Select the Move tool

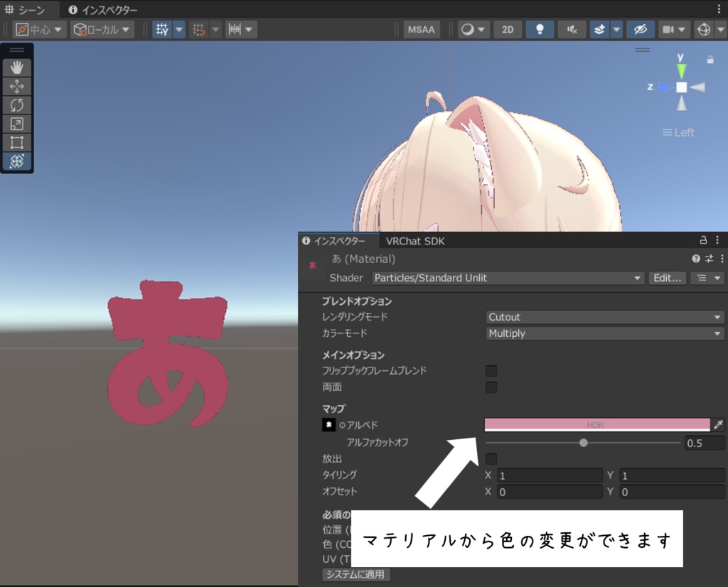(x=16, y=86)
